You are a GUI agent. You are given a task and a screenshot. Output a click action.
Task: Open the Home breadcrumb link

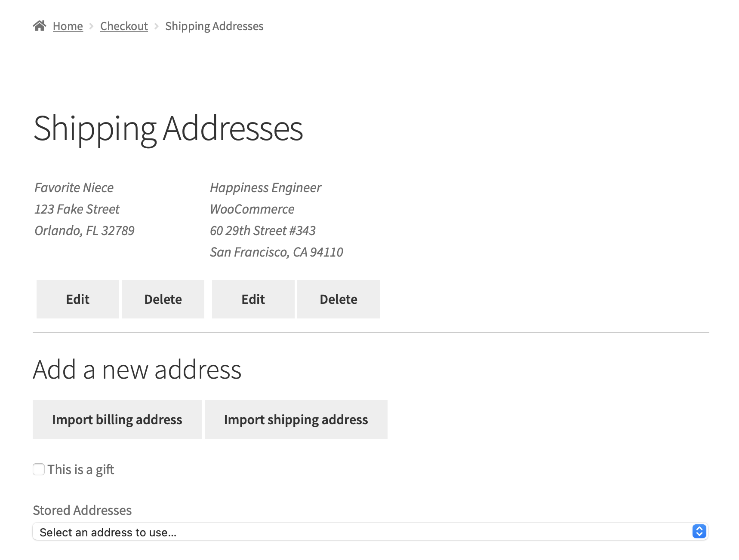(x=68, y=26)
